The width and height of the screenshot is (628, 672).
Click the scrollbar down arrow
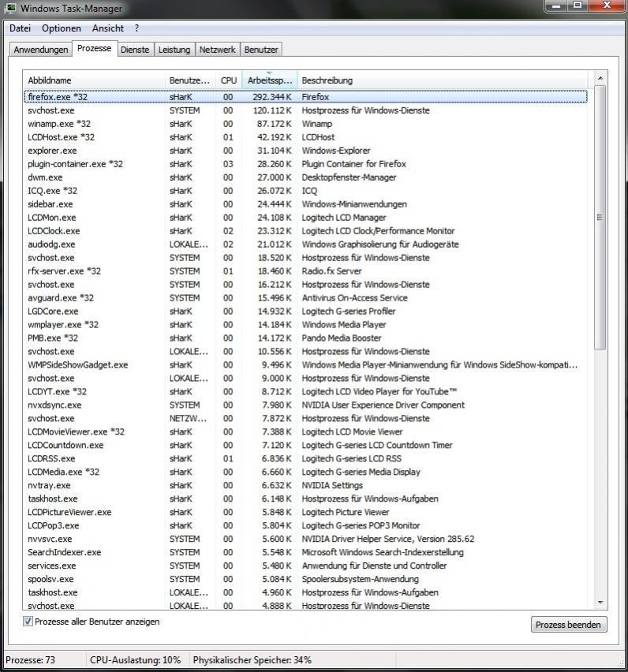coord(600,602)
